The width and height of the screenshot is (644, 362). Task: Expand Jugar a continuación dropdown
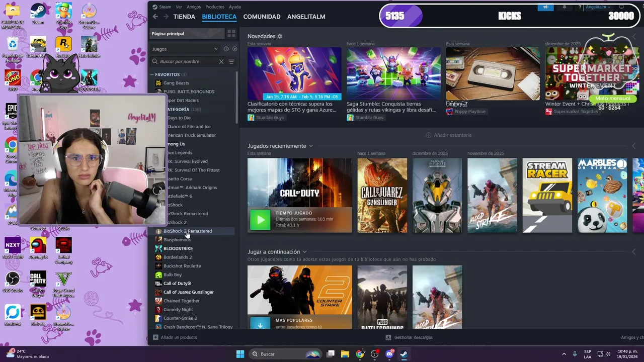pyautogui.click(x=304, y=252)
